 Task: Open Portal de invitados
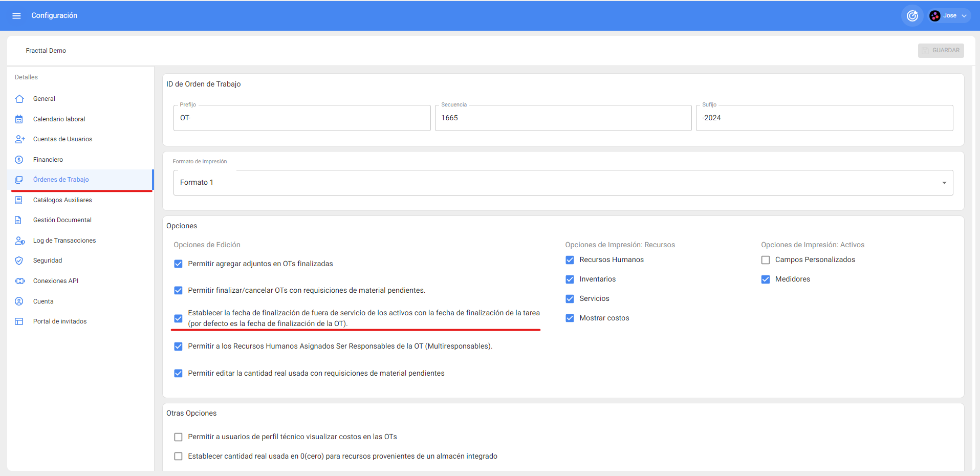coord(60,321)
